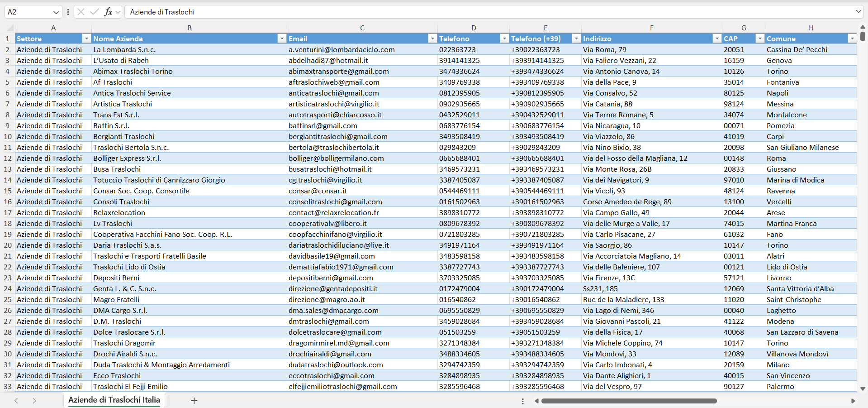Click the vertical scrollbar thumb
Viewport: 868px width, 408px height.
tap(863, 36)
